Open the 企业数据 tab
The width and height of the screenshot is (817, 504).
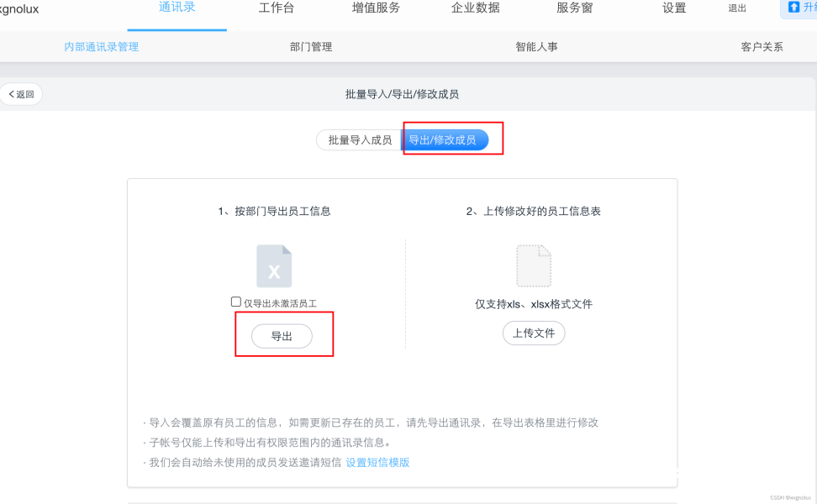pos(476,8)
